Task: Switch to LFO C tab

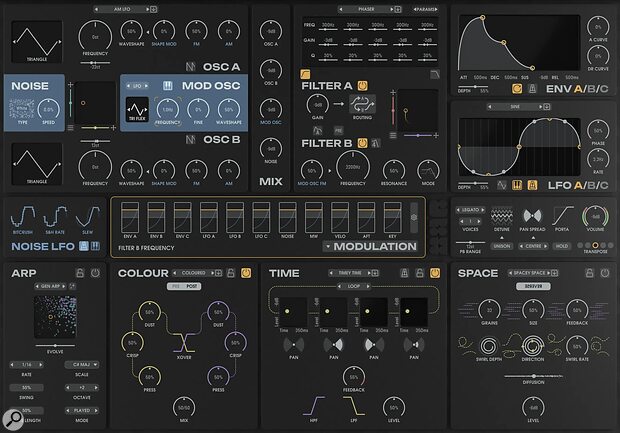Action: (x=604, y=185)
